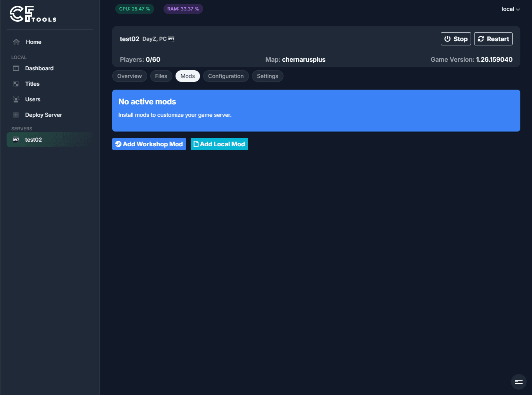Stop the test02 server
This screenshot has width=532, height=395.
[x=456, y=39]
